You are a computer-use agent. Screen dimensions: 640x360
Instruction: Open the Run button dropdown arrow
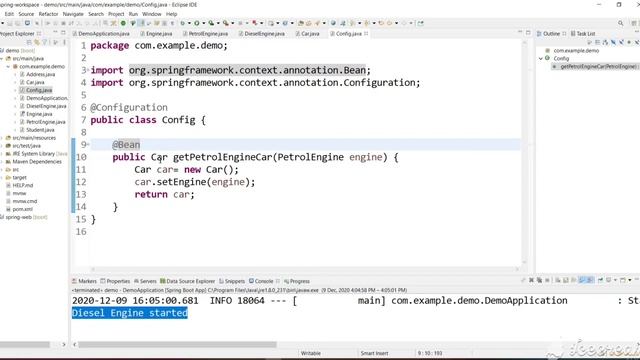(203, 23)
